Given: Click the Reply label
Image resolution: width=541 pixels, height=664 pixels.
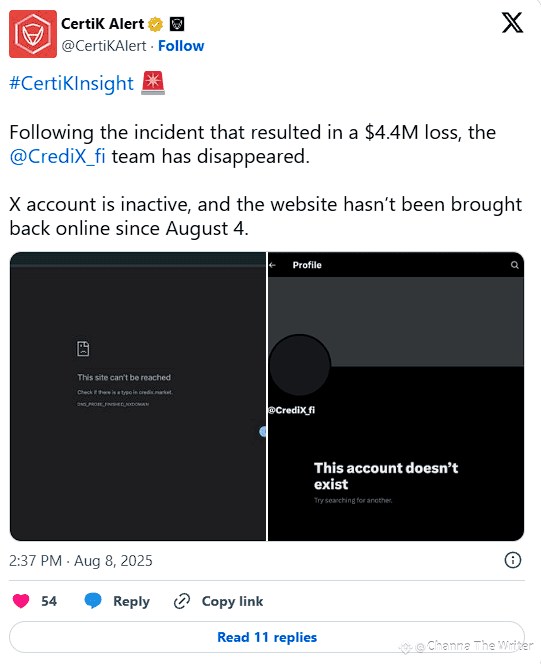Looking at the screenshot, I should tap(131, 601).
